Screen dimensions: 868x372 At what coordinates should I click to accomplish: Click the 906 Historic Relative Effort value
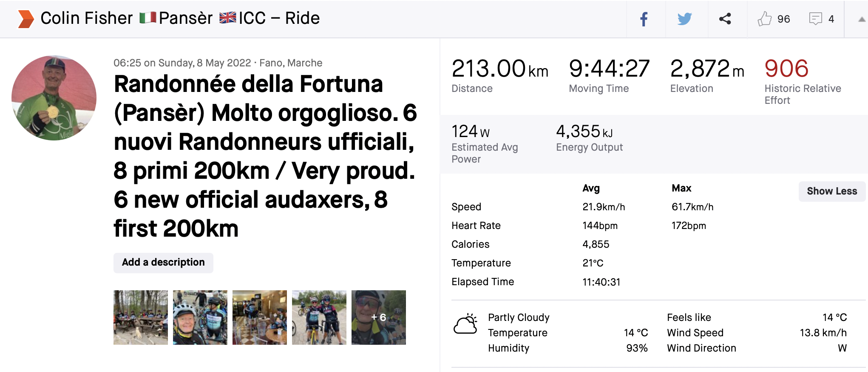(786, 69)
